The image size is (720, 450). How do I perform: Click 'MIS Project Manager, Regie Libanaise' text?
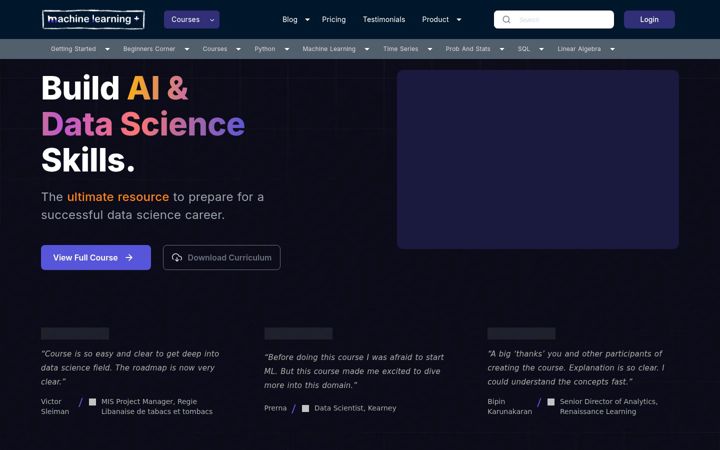coord(157,406)
